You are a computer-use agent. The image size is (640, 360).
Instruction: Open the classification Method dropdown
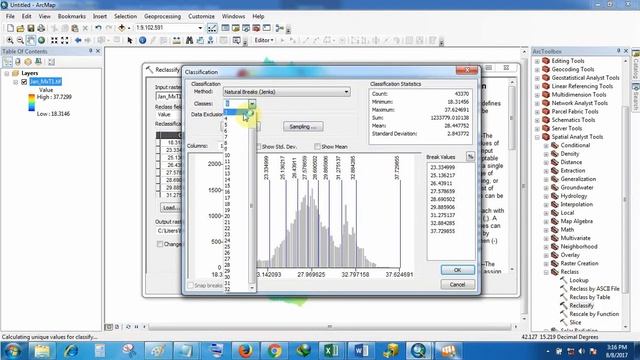coord(287,92)
